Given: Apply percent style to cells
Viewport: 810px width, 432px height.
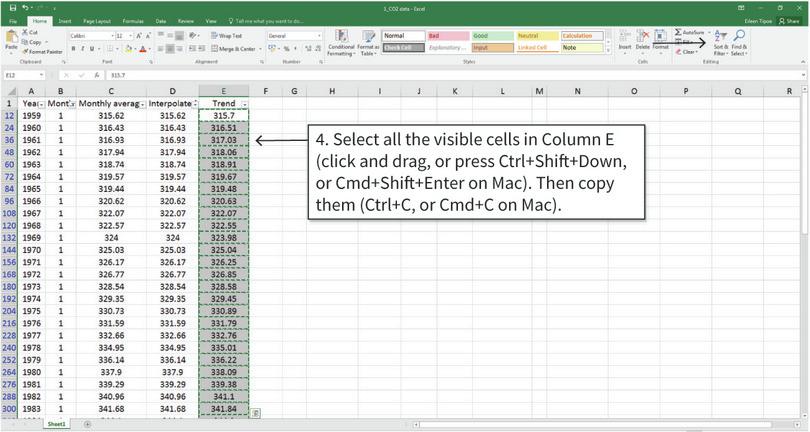Looking at the screenshot, I should 286,49.
